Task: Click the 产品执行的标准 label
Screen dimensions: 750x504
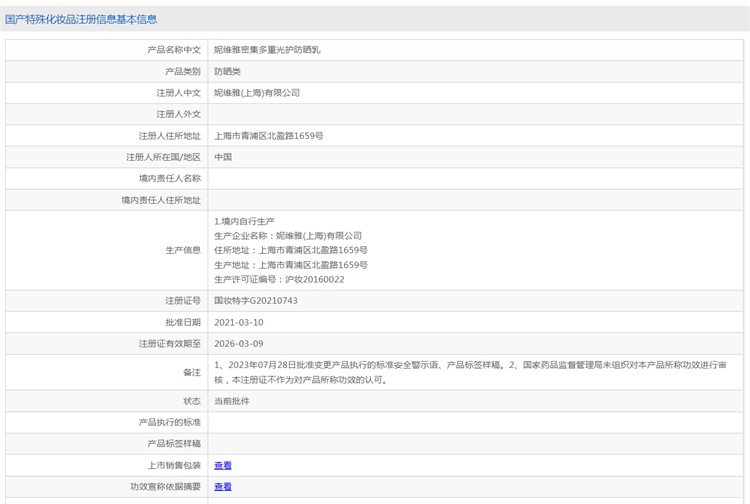Action: pos(170,422)
